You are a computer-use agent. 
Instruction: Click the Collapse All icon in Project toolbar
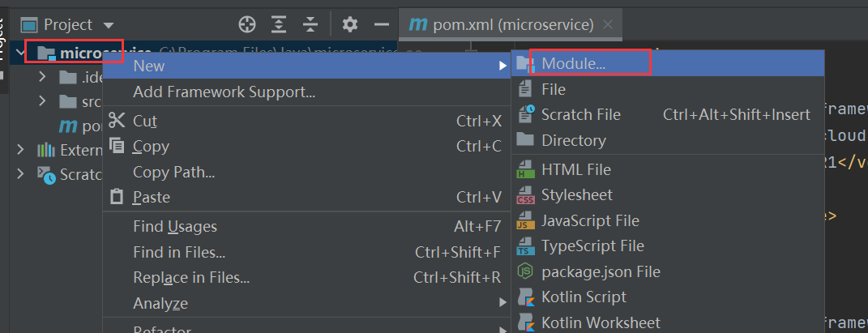coord(310,24)
